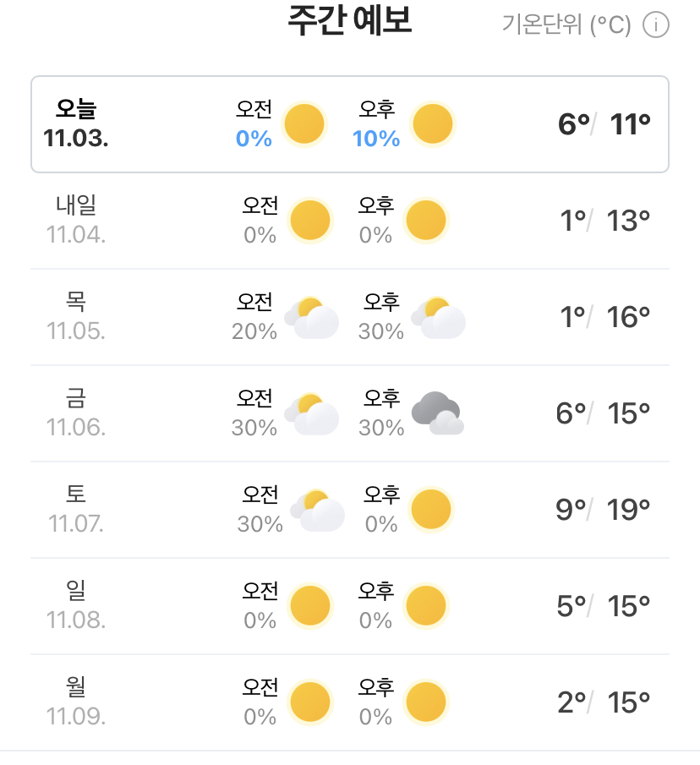700x765 pixels.
Task: Click Saturday morning partly cloudy icon
Action: tap(317, 511)
